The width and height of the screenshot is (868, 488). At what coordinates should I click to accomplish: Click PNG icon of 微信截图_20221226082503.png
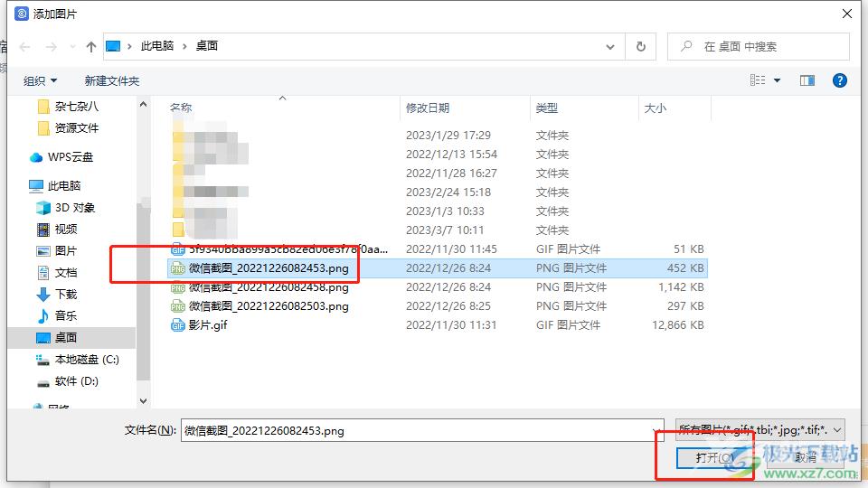point(178,306)
